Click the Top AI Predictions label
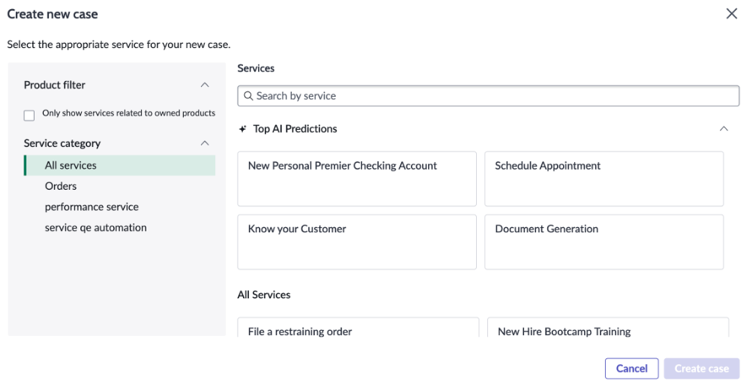This screenshot has width=746, height=384. pyautogui.click(x=295, y=129)
